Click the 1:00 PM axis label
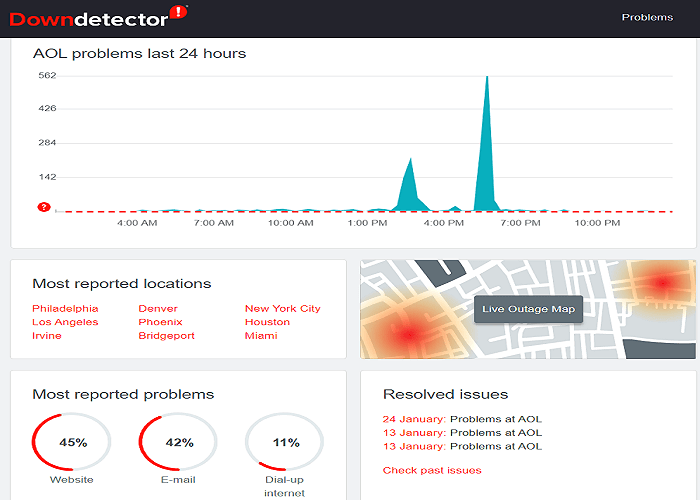 click(367, 223)
